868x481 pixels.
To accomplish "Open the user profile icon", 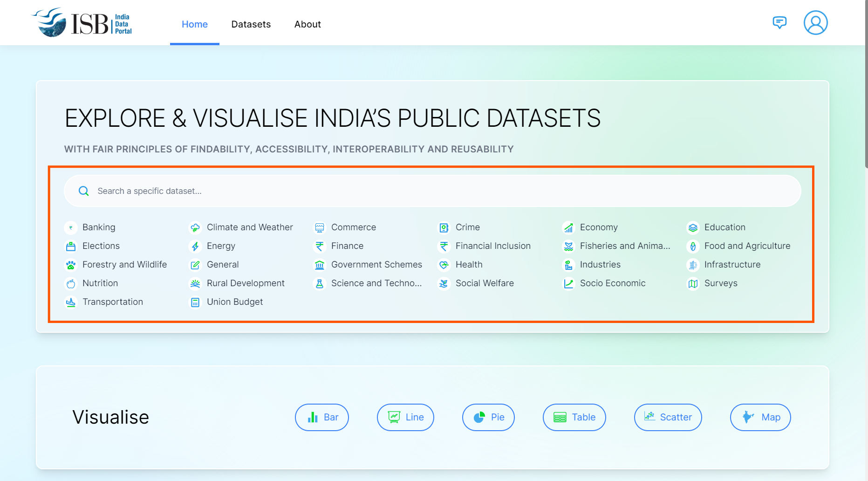I will click(815, 23).
